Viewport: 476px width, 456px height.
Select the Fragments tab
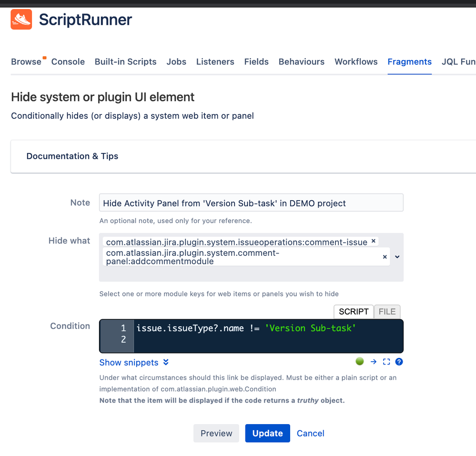click(x=409, y=61)
